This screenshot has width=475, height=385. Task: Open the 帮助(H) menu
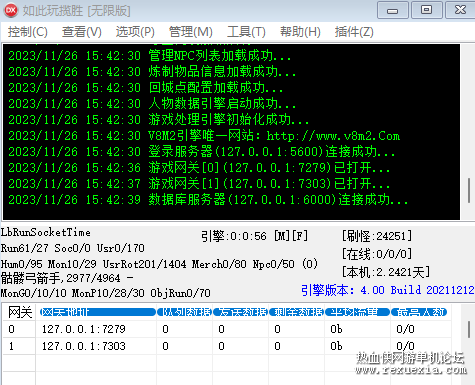point(300,32)
